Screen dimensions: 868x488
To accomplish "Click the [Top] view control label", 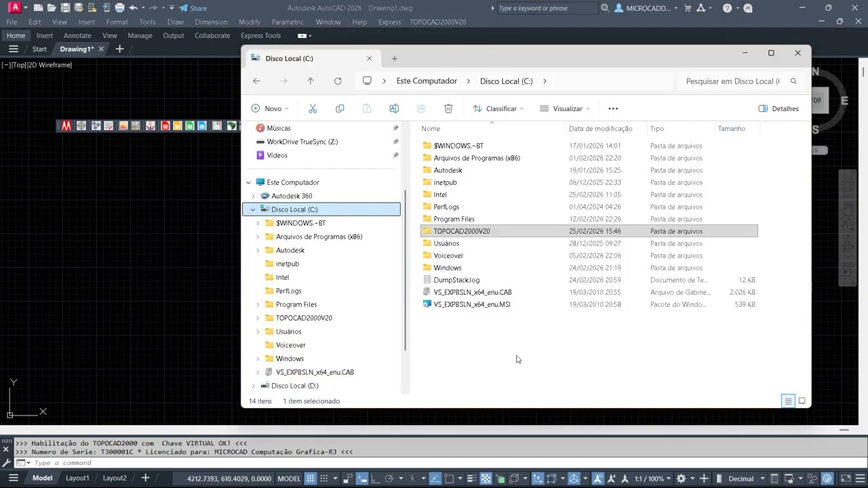I will [x=19, y=65].
